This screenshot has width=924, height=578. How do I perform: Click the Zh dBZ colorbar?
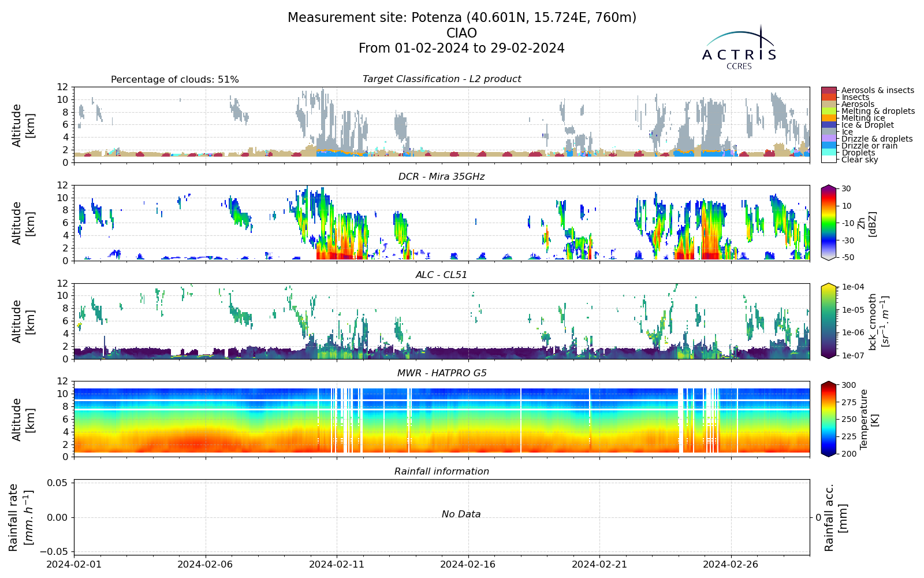click(x=828, y=223)
